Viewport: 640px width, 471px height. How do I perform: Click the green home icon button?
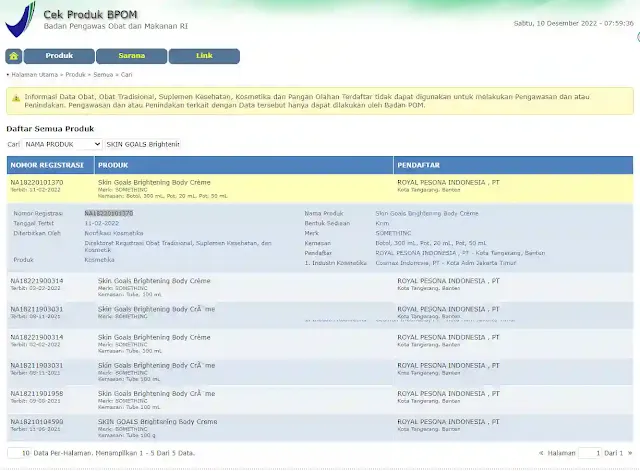pyautogui.click(x=13, y=56)
